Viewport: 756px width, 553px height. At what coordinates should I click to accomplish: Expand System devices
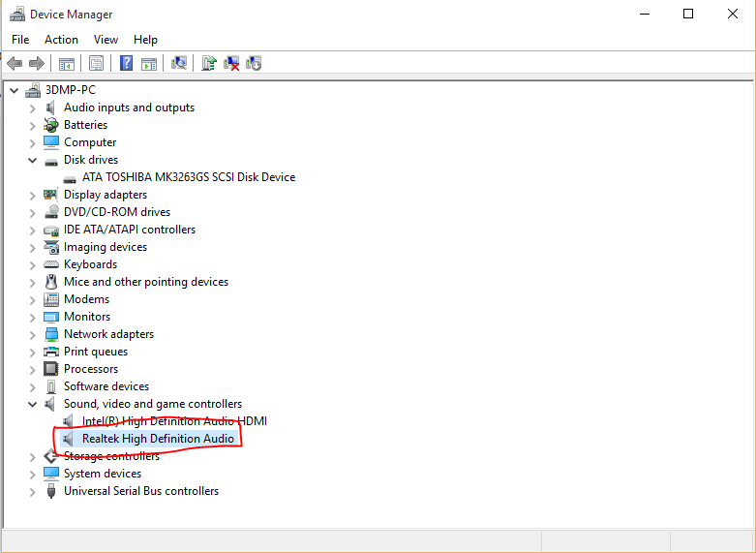click(32, 474)
